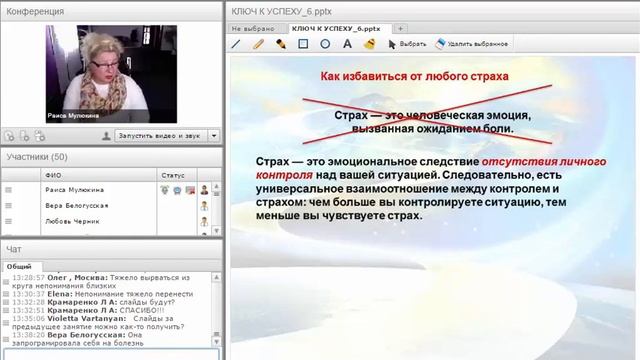Click the person silhouette icon in conference bar

pos(106,136)
